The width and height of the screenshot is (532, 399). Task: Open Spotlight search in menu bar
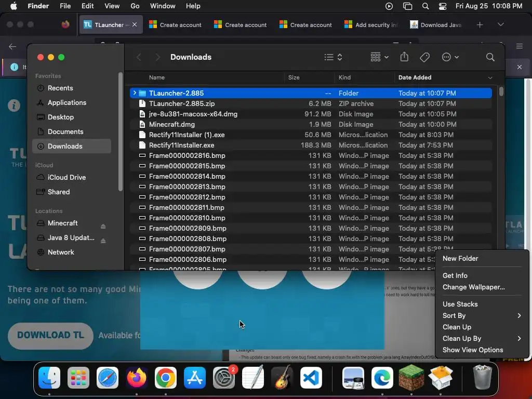[425, 6]
